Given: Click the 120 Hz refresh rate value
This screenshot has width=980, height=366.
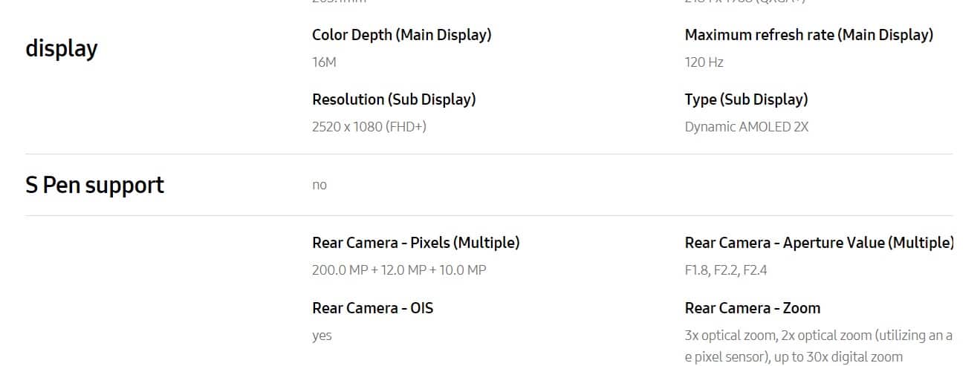Looking at the screenshot, I should tap(704, 62).
